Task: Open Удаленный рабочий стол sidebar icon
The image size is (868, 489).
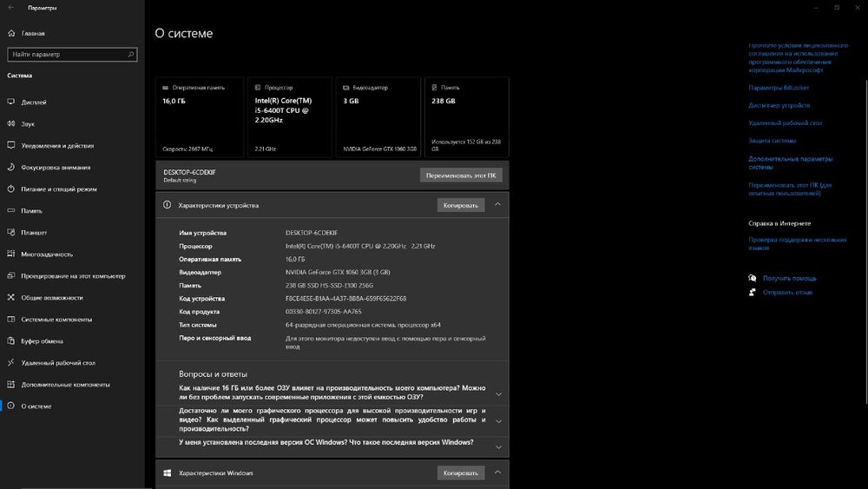Action: 11,362
